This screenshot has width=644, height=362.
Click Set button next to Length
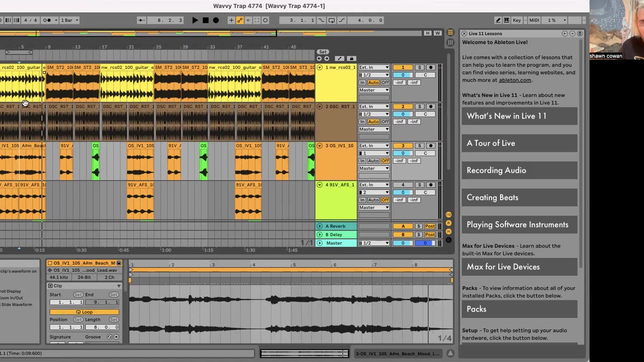point(114,320)
